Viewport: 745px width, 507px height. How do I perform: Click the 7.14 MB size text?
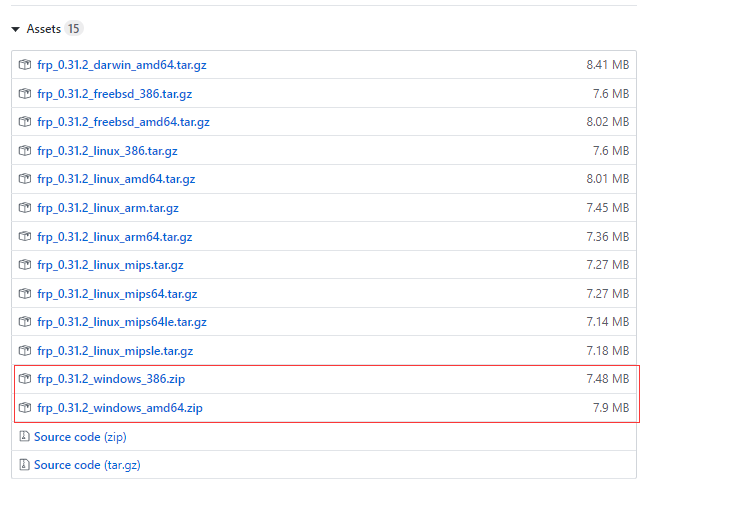pyautogui.click(x=608, y=322)
